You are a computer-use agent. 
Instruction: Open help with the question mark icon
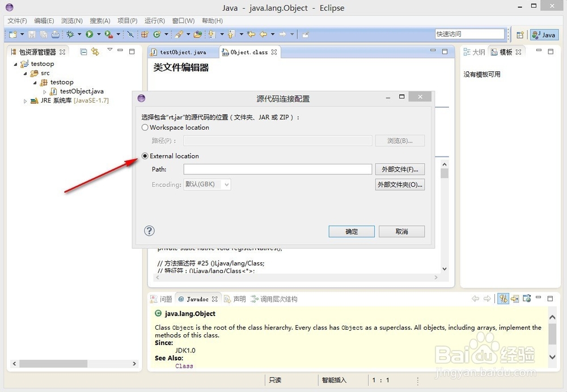coord(149,231)
